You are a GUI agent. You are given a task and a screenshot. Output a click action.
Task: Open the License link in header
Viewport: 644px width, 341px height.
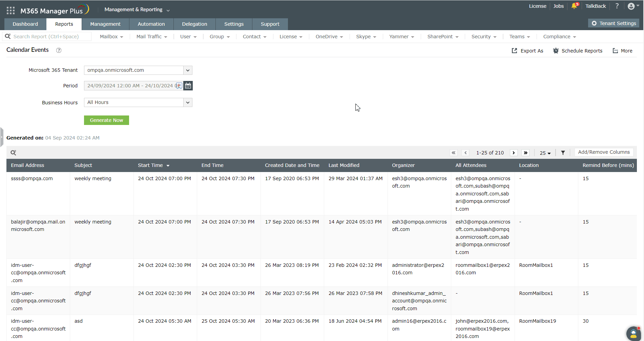click(x=538, y=6)
